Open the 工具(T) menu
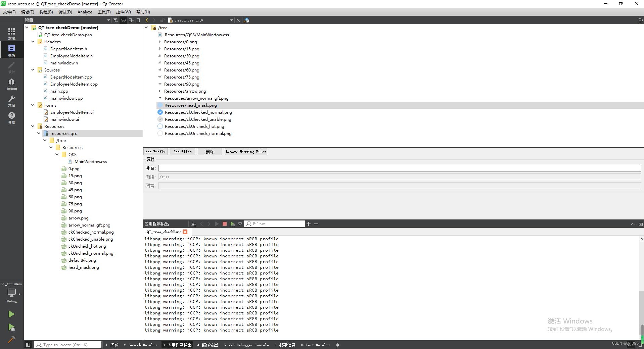Screen dimensions: 644x349 [104, 12]
